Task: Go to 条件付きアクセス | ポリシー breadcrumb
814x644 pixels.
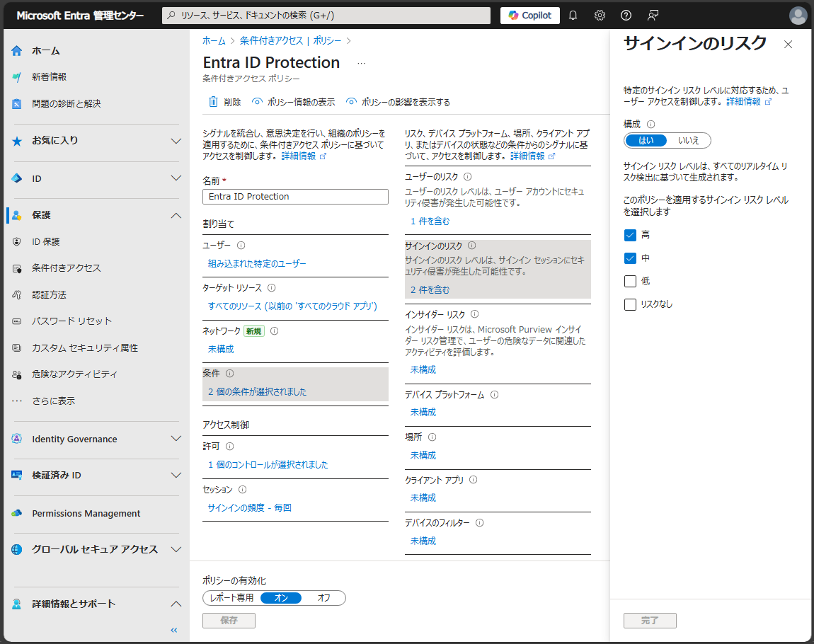Action: [290, 41]
